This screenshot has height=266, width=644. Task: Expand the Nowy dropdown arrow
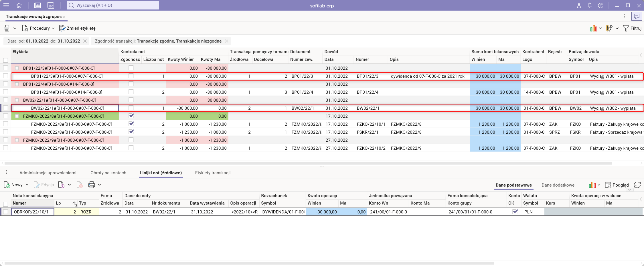pos(27,185)
